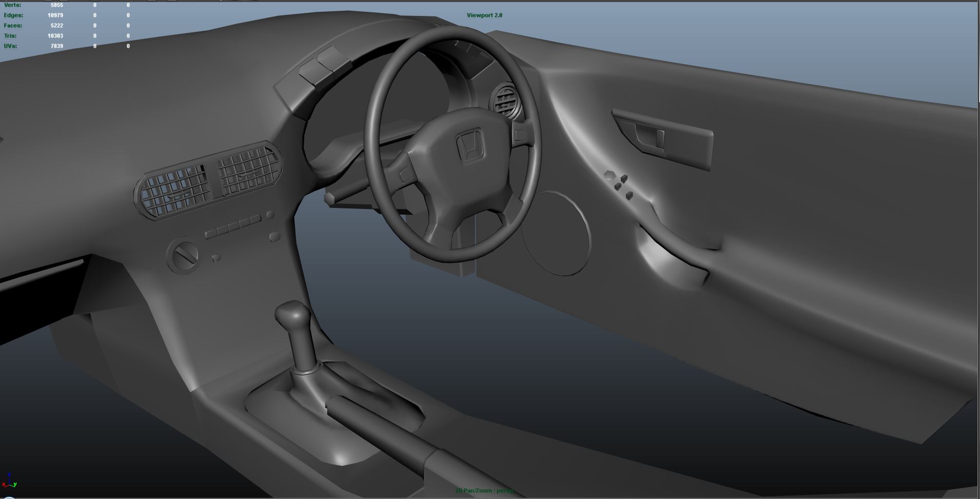Click the vertex count value 5855

57,5
